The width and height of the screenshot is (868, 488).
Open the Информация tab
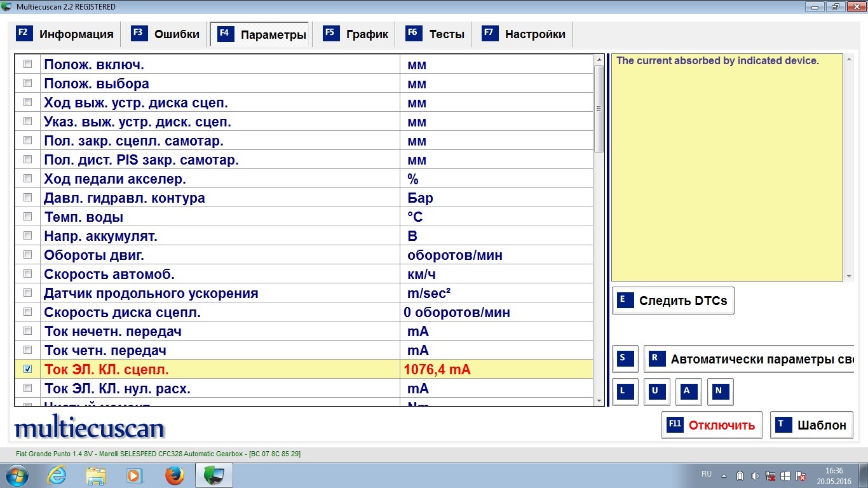(x=65, y=34)
